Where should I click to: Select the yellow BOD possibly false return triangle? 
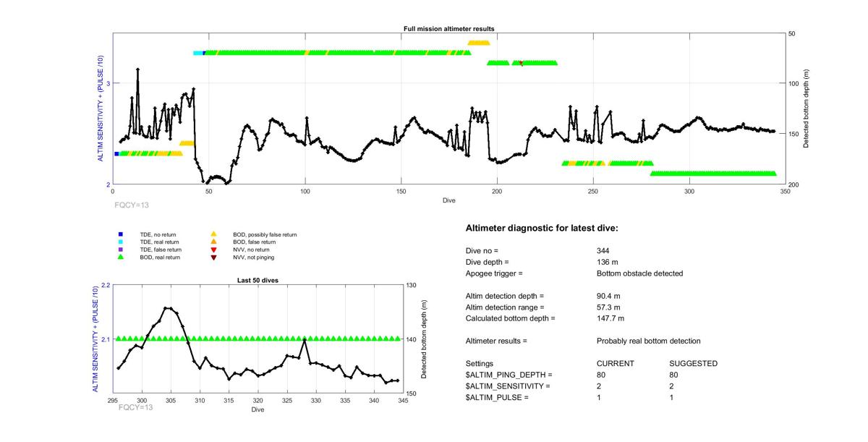point(213,234)
